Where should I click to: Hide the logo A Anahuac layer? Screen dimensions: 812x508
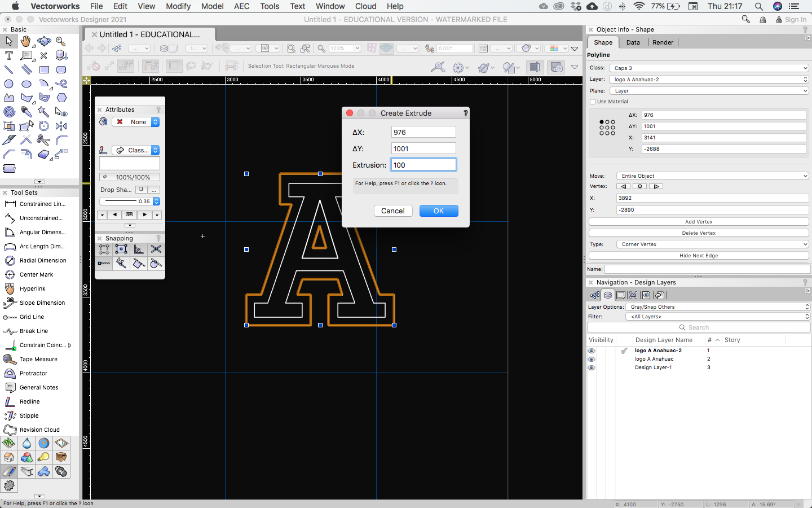coord(591,359)
